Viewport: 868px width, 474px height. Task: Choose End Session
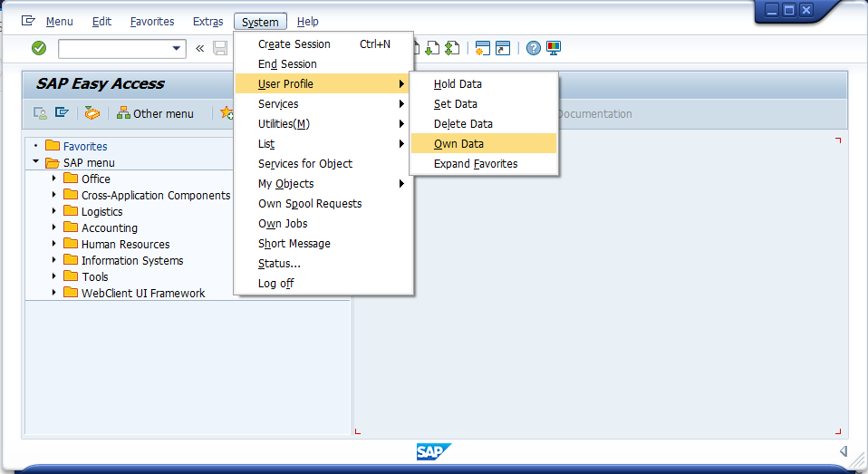pos(323,64)
